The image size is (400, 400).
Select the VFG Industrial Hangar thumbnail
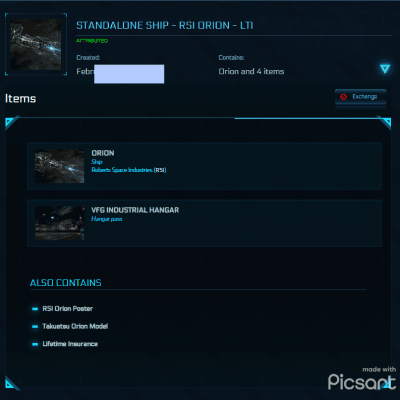(x=60, y=223)
